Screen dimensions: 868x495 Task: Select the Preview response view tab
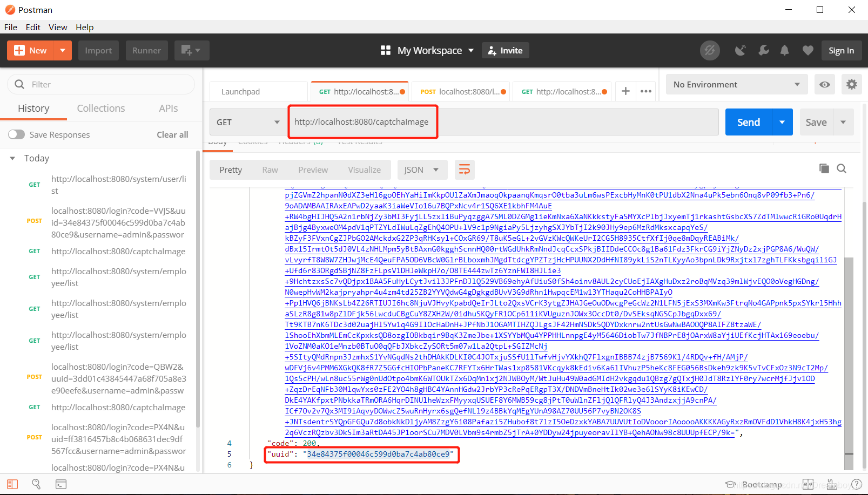(313, 170)
